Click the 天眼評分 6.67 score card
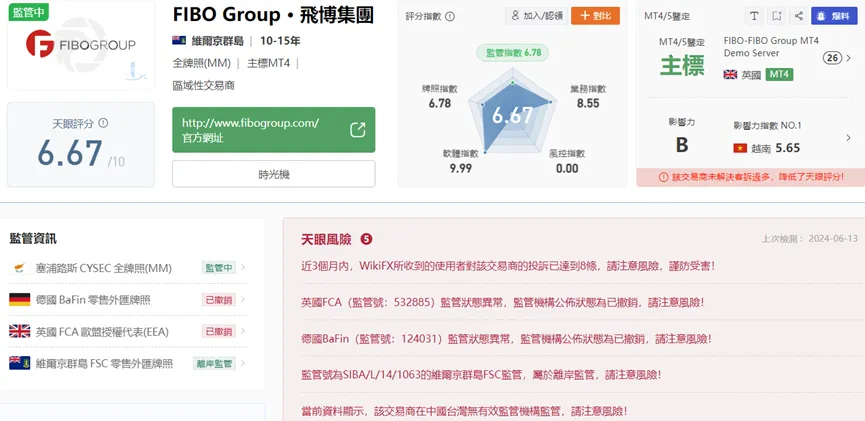 [x=81, y=145]
